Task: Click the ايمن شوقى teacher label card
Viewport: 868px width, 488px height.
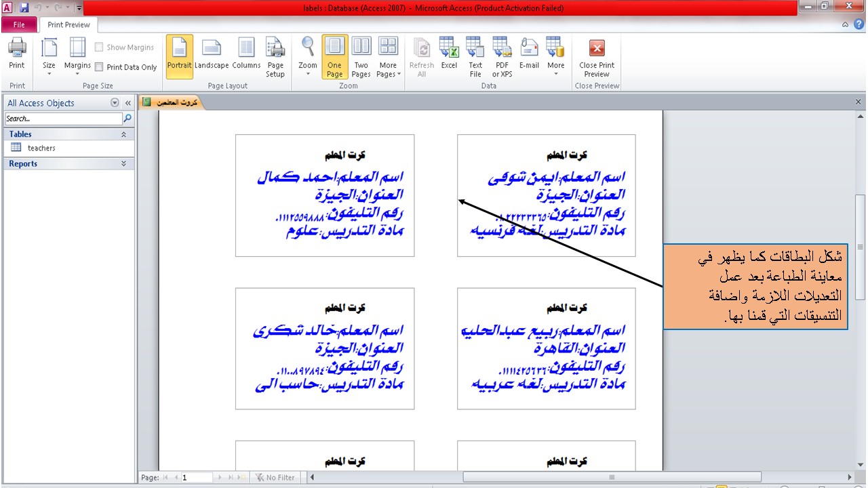Action: (x=547, y=196)
